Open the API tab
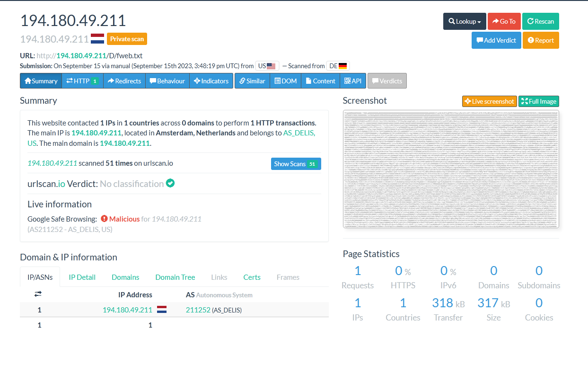Image resolution: width=588 pixels, height=383 pixels. [352, 81]
